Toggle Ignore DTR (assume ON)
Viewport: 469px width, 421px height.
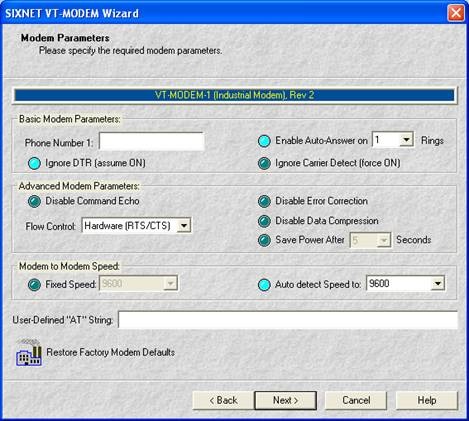point(34,163)
